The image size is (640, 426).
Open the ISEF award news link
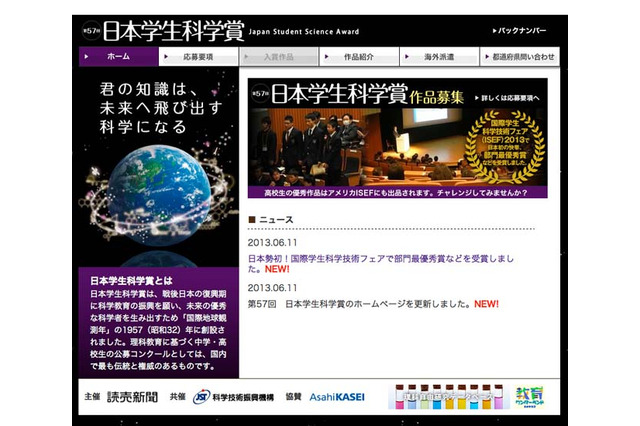click(381, 264)
